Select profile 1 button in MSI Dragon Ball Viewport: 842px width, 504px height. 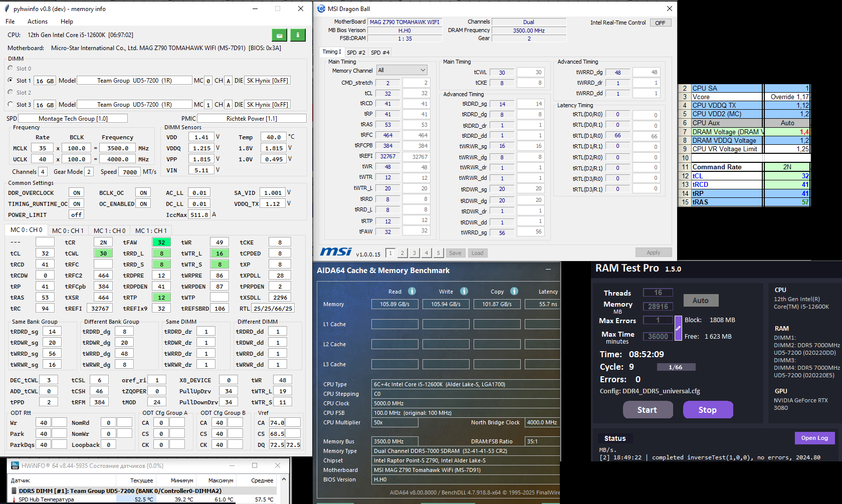click(390, 253)
